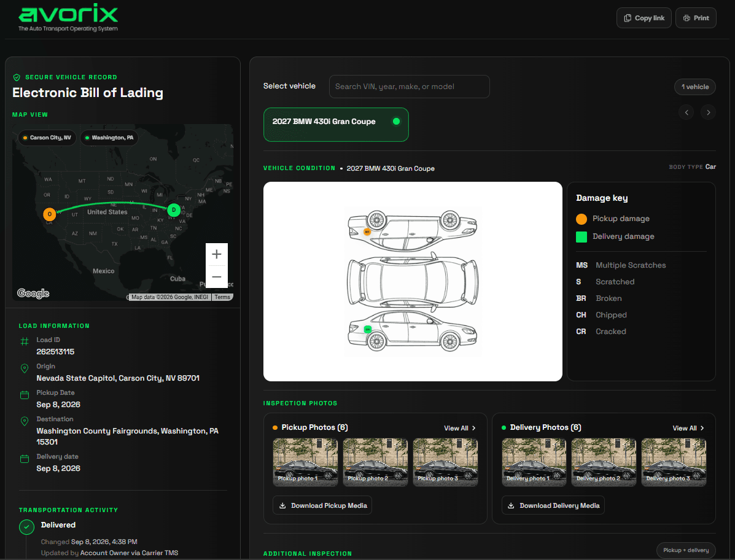Select the Carson City, NV map chip
Screen dimensions: 735x560
[47, 138]
